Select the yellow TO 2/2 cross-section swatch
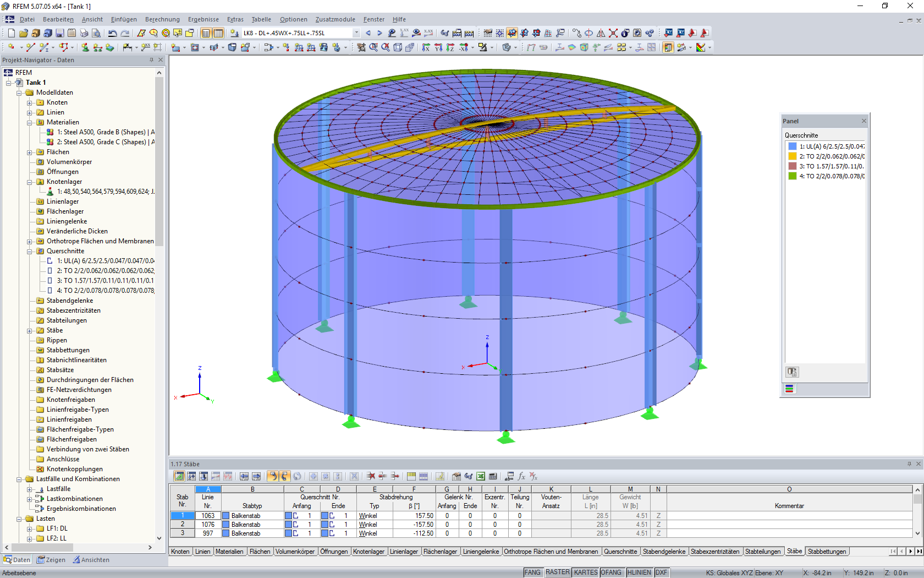The height and width of the screenshot is (578, 924). 792,156
